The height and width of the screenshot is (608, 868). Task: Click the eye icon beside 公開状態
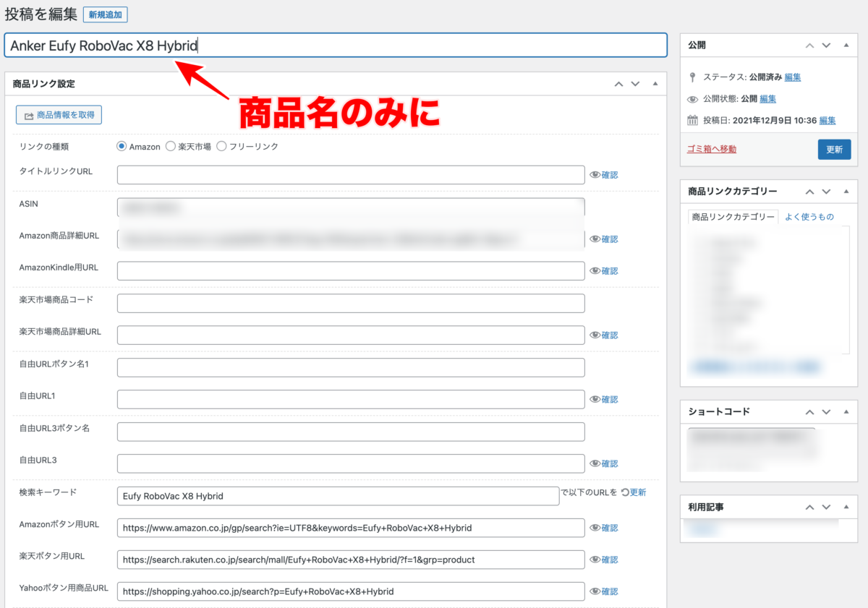tap(692, 99)
